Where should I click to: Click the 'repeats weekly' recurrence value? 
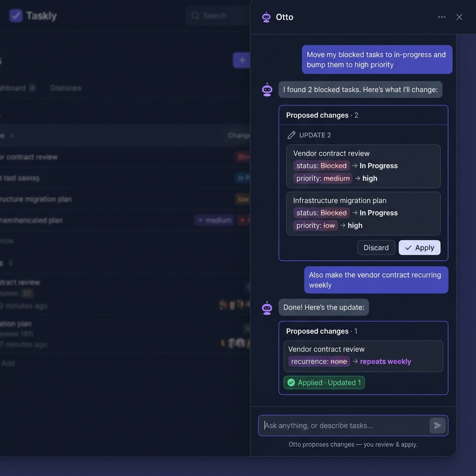pos(385,361)
